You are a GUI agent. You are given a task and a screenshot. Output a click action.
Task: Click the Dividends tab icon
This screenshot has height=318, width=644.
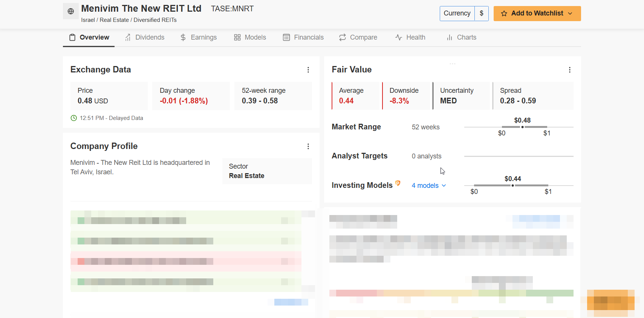point(128,37)
